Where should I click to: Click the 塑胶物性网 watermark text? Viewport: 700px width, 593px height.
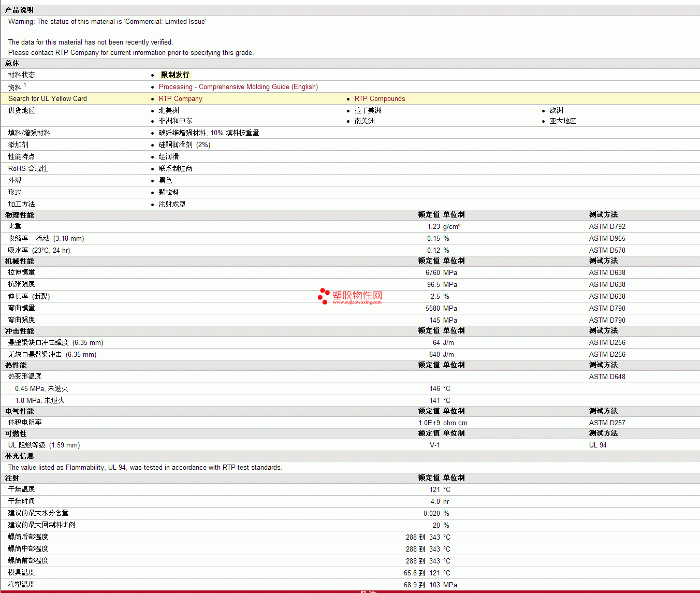(x=357, y=295)
